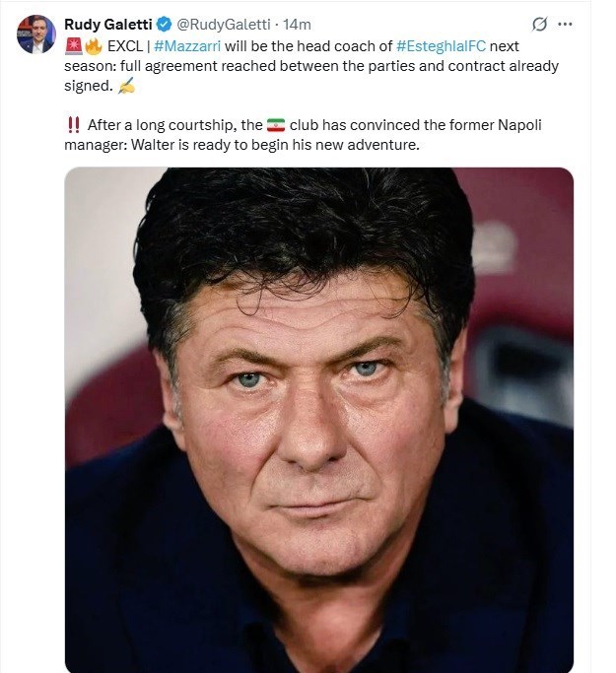The image size is (616, 673).
Task: Open the #EsteghlalFC hashtag
Action: [441, 45]
